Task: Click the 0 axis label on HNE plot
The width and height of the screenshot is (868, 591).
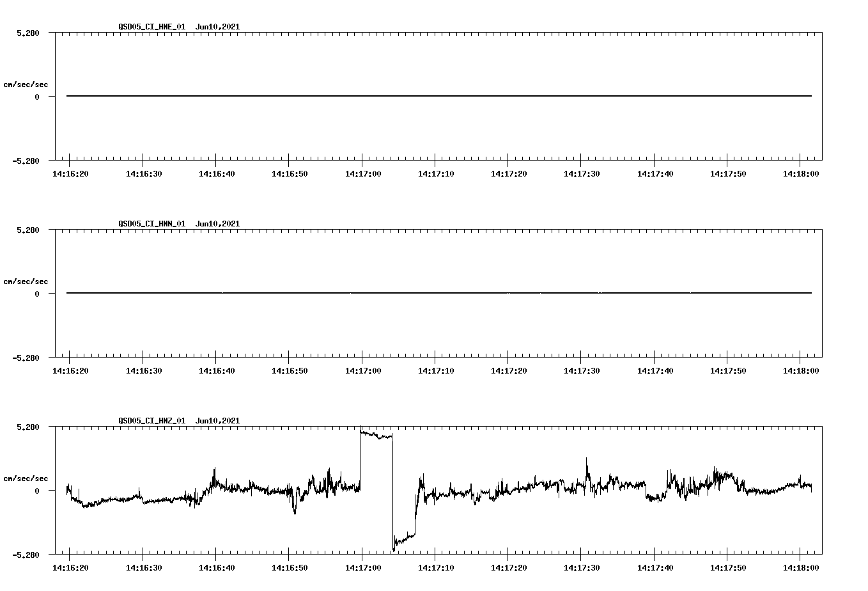Action: (x=37, y=97)
